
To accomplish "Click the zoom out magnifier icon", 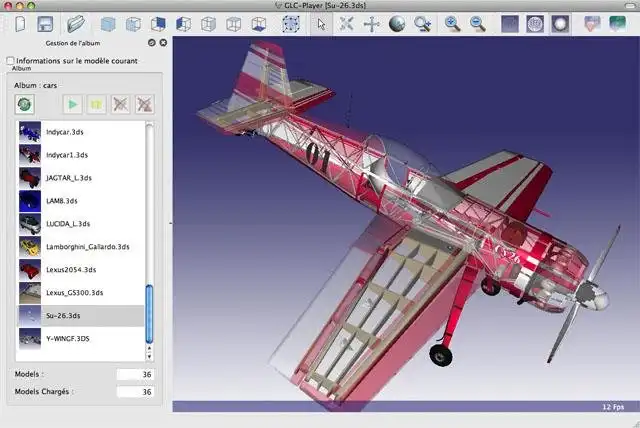I will [478, 24].
